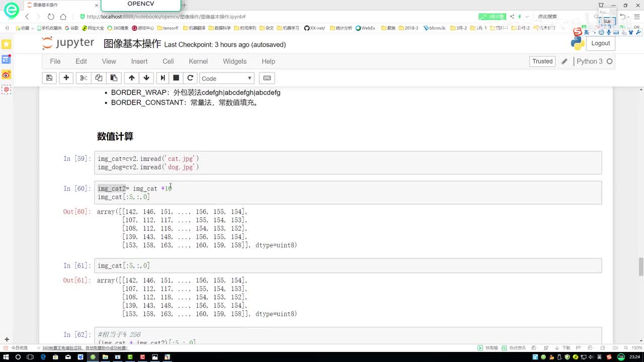The image size is (644, 362).
Task: Click the blue news sidebar icon
Action: (6, 59)
